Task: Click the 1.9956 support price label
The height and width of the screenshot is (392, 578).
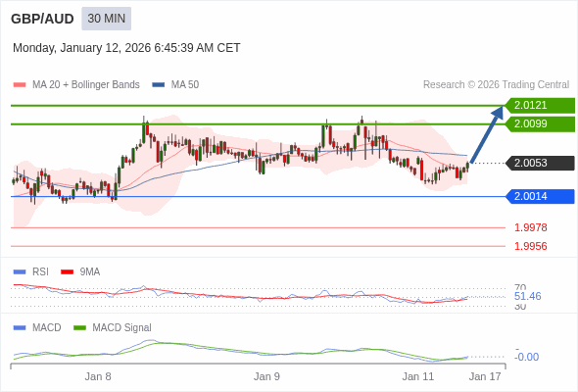Action: 530,246
